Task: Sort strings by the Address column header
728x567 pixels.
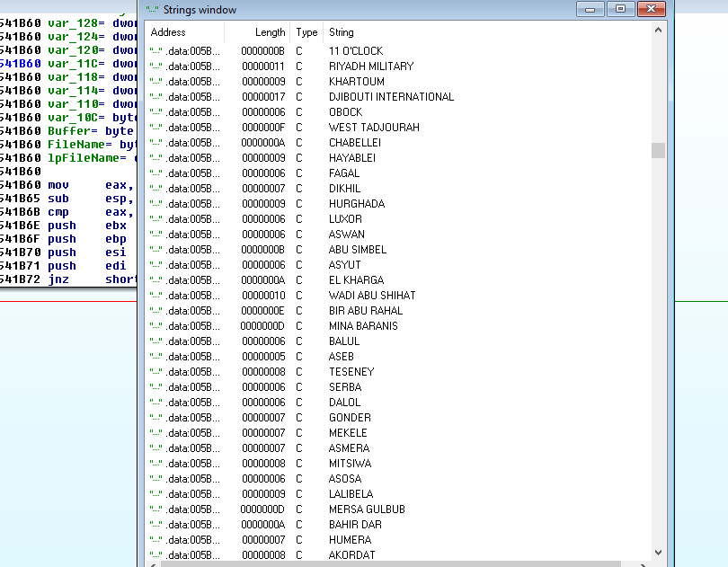Action: (x=184, y=32)
